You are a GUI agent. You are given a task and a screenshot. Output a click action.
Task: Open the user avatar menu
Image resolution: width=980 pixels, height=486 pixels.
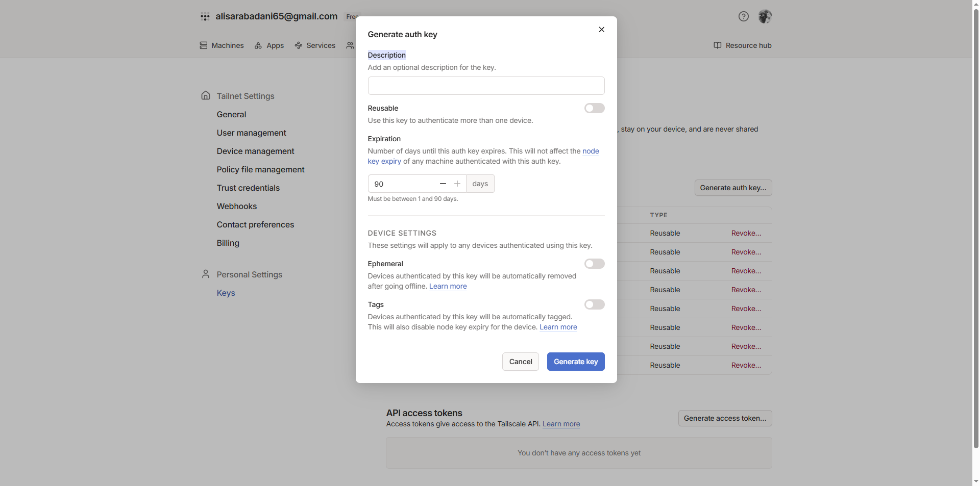click(x=765, y=16)
